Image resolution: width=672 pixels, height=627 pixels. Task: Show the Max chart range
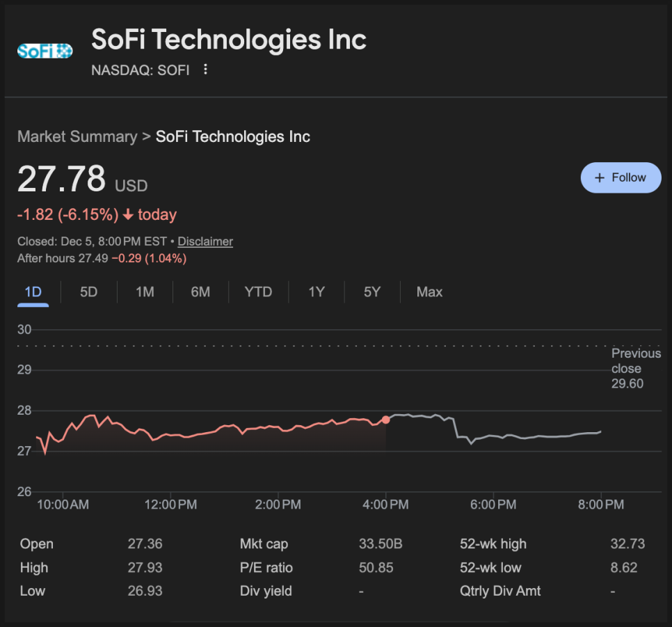(429, 292)
